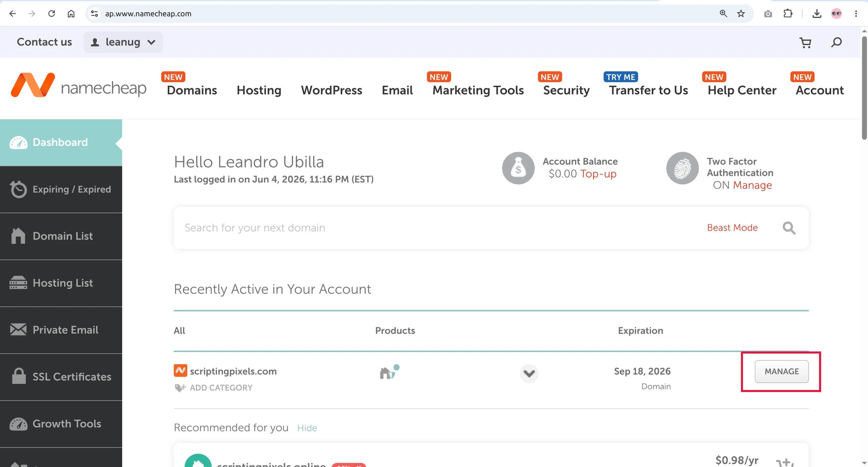The height and width of the screenshot is (467, 868).
Task: Open the shopping cart icon
Action: click(x=806, y=42)
